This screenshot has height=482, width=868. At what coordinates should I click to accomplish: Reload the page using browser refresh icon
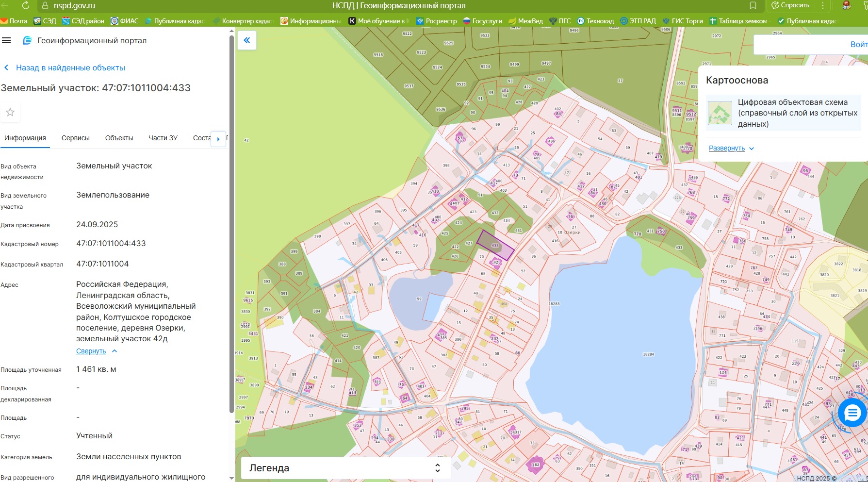pyautogui.click(x=26, y=5)
